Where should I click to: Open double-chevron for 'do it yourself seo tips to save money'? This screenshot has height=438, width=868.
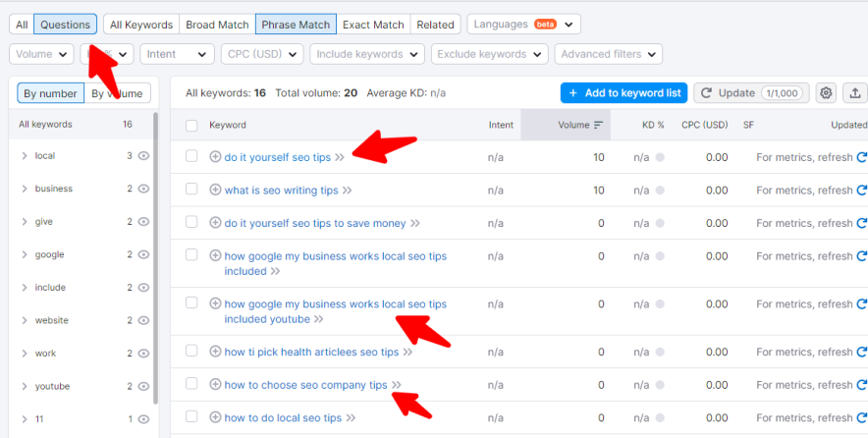click(415, 224)
